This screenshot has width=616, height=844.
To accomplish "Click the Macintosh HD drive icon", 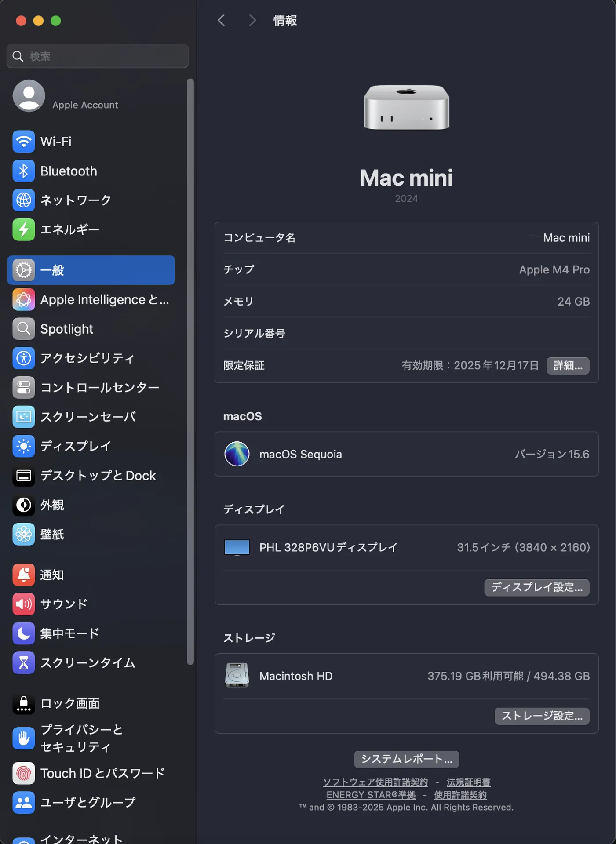I will 237,676.
